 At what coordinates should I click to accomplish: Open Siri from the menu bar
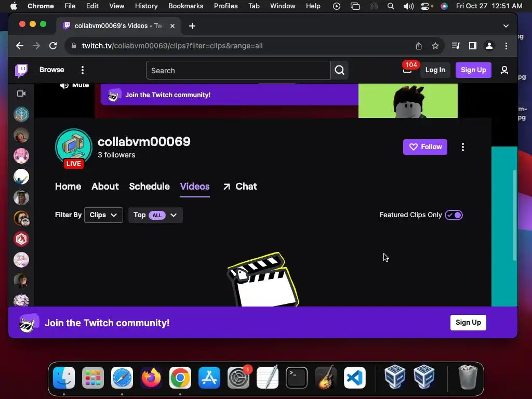[444, 6]
